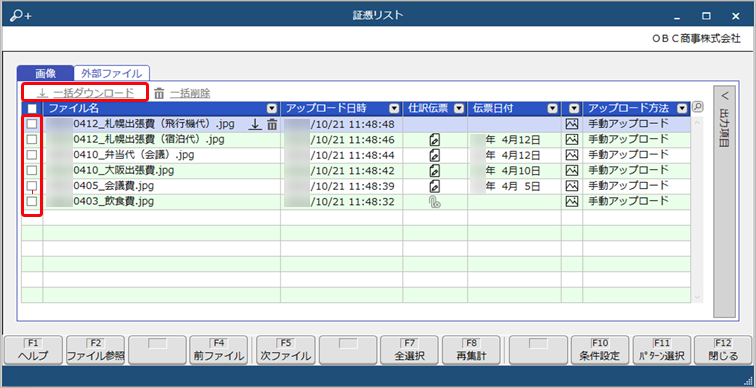
Task: Click the F7 全選択 button
Action: (x=409, y=350)
